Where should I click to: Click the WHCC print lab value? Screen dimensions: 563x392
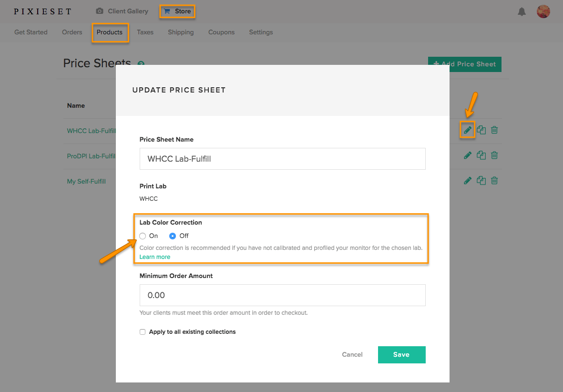[149, 199]
